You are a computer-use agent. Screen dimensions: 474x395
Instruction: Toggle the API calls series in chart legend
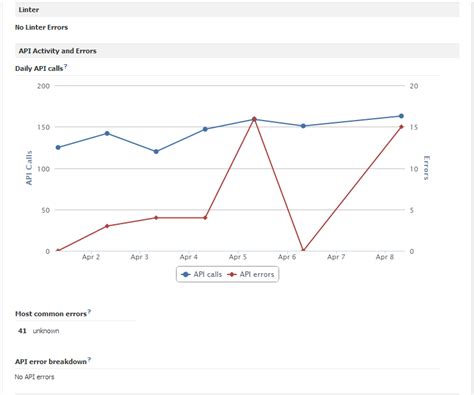coord(201,274)
